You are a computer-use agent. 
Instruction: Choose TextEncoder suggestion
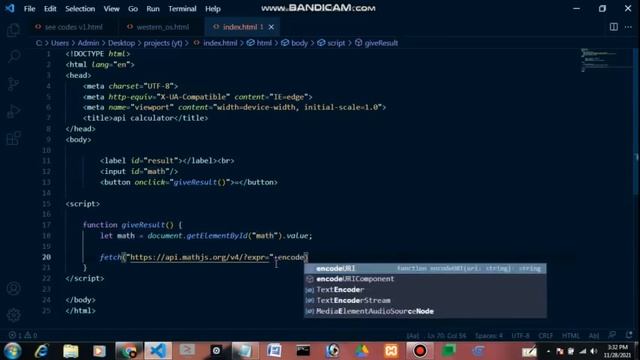(425, 290)
